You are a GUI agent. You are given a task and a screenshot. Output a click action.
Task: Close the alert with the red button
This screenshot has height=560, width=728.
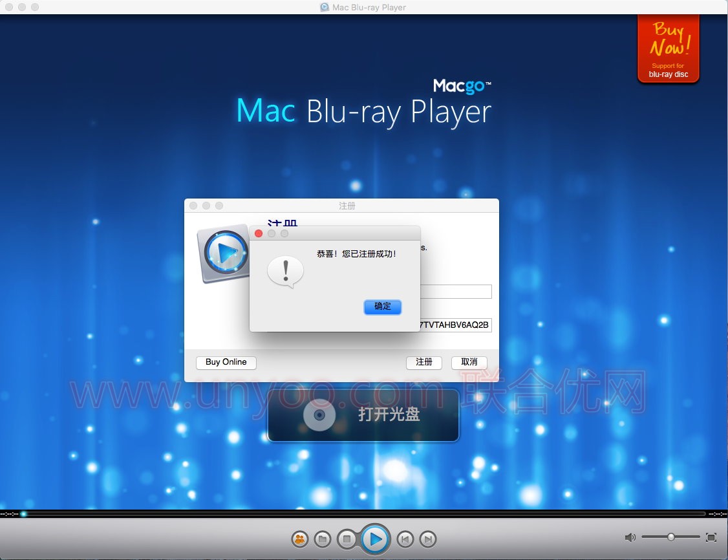click(x=259, y=233)
